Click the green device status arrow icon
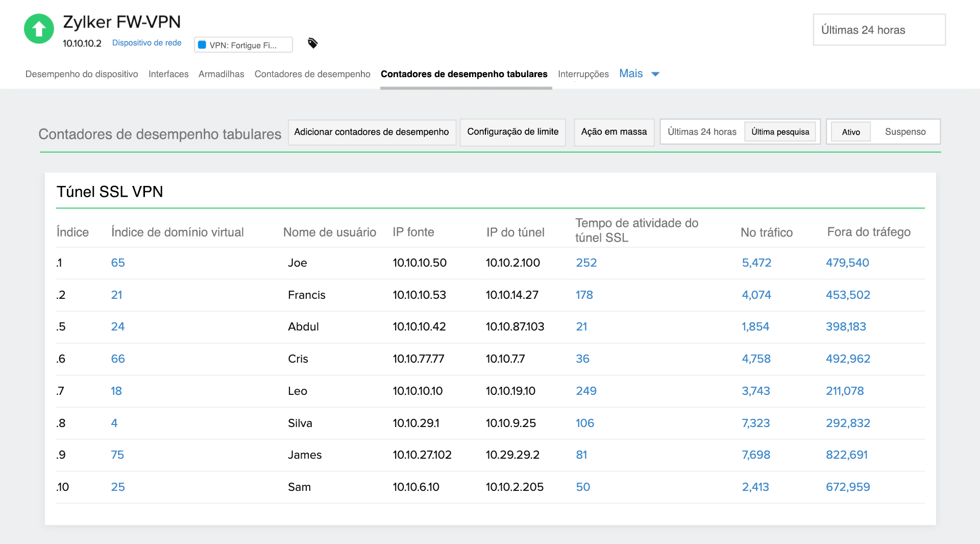This screenshot has width=980, height=544. pos(39,29)
